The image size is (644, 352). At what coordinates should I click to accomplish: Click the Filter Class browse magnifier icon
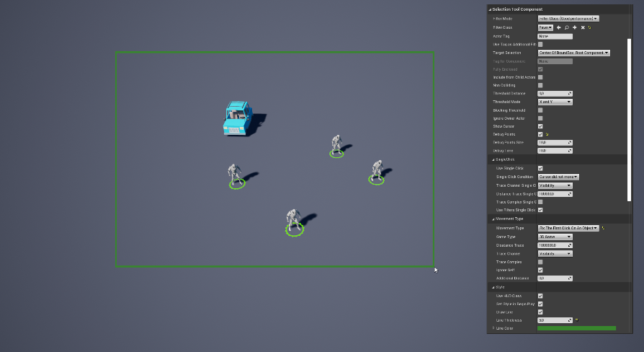pyautogui.click(x=566, y=27)
